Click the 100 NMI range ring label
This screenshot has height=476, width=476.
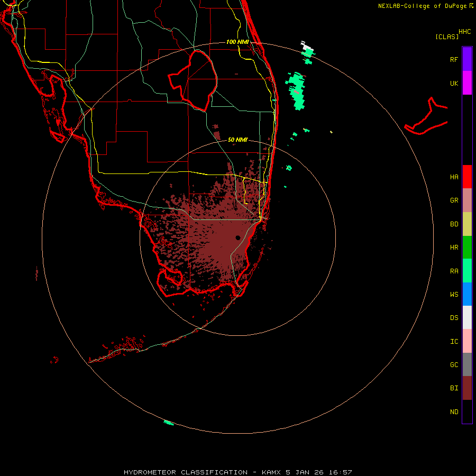[x=237, y=42]
